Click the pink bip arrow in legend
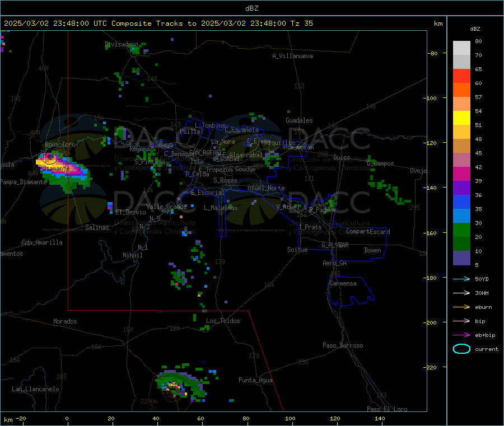The image size is (504, 426). (461, 321)
